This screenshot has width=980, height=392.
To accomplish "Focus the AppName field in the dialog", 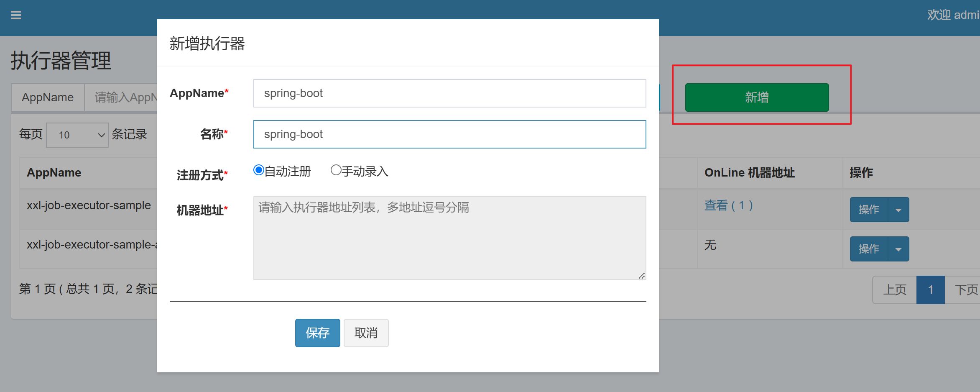I will click(x=450, y=93).
